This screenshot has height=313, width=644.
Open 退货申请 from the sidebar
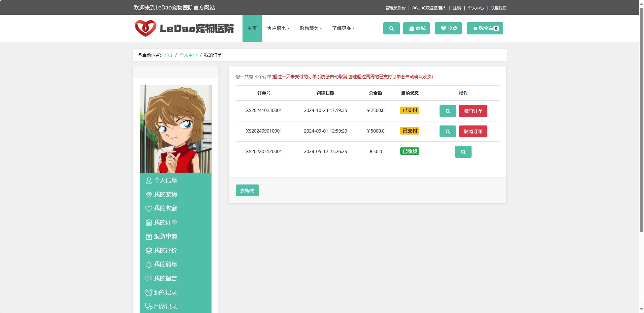tap(165, 236)
